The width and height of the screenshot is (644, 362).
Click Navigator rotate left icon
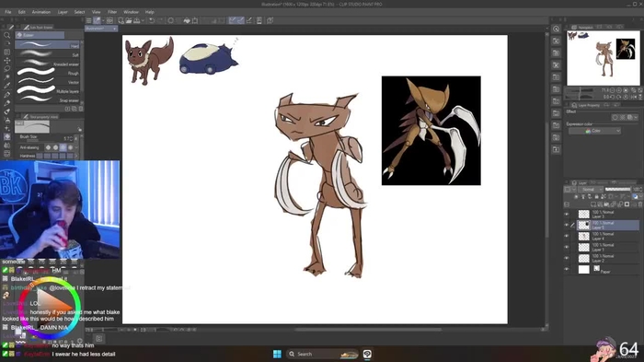pyautogui.click(x=613, y=97)
